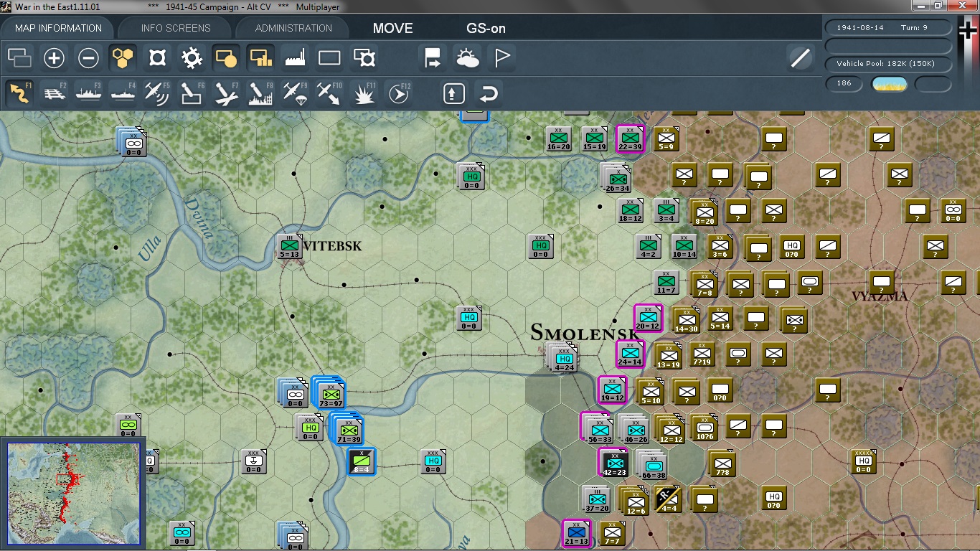The image size is (980, 551).
Task: Select the F4 amphibious ship icon
Action: 123,93
